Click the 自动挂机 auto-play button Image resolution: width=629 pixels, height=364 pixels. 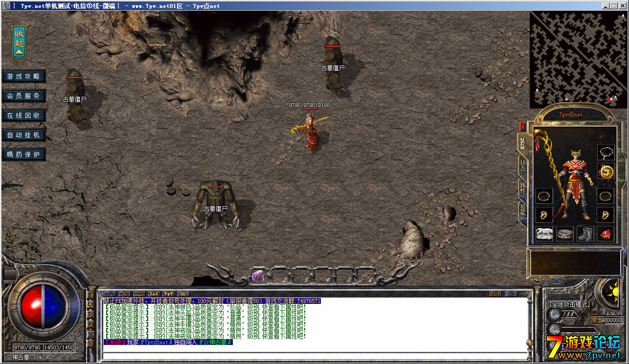[23, 135]
